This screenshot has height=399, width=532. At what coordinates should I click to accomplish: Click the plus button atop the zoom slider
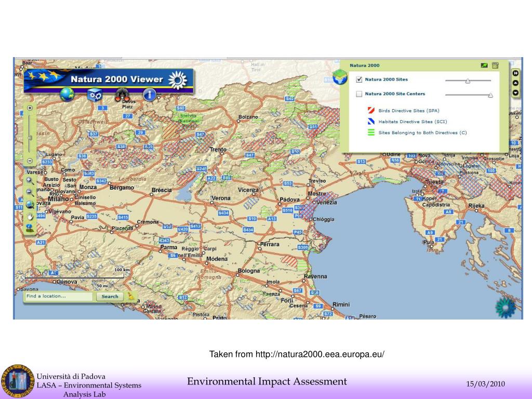point(30,108)
